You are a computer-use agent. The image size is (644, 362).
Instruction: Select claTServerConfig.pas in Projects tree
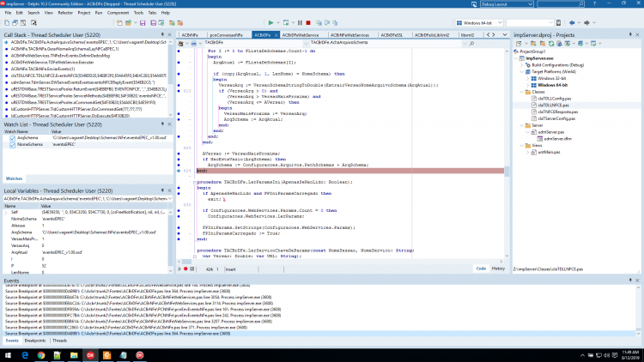click(556, 118)
